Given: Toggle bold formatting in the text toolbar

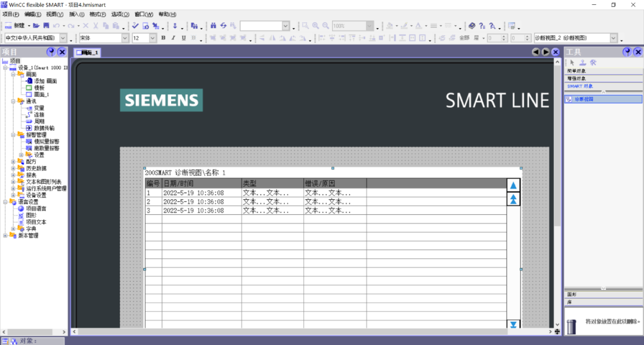Looking at the screenshot, I should [163, 37].
